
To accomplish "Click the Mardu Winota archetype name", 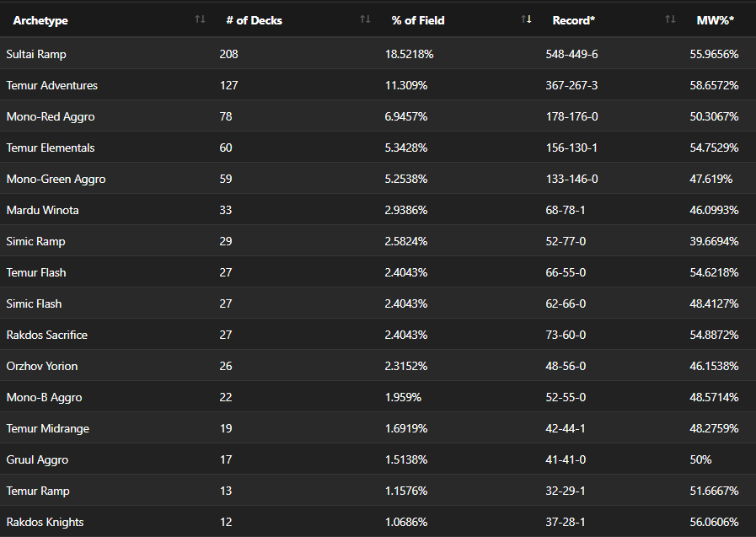I will click(42, 210).
